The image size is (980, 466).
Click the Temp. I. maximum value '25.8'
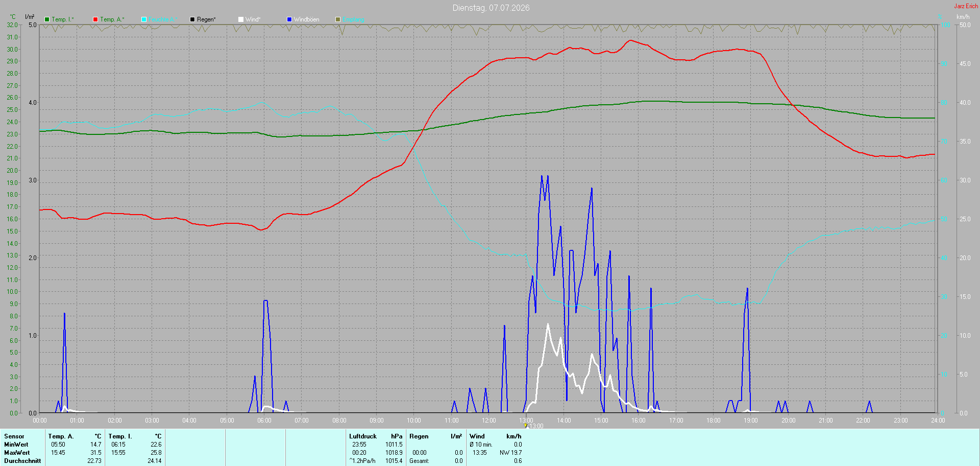(x=156, y=453)
